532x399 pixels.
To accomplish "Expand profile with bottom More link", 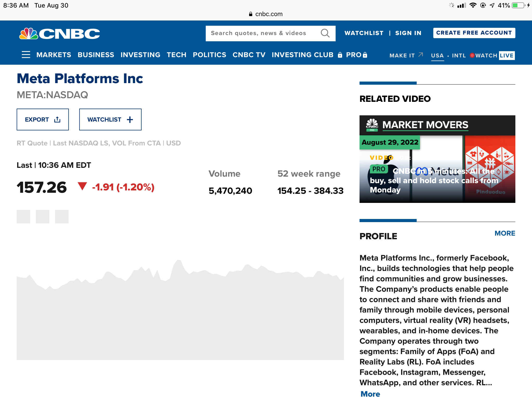I will pyautogui.click(x=370, y=394).
